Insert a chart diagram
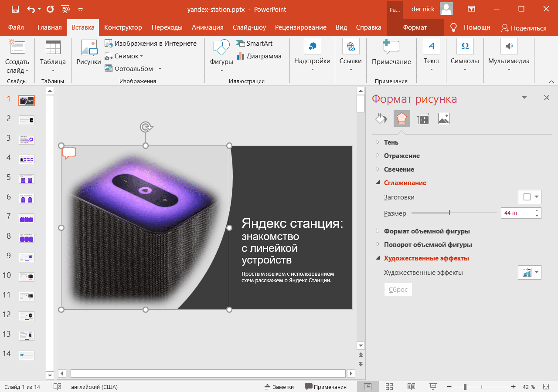 pyautogui.click(x=259, y=56)
